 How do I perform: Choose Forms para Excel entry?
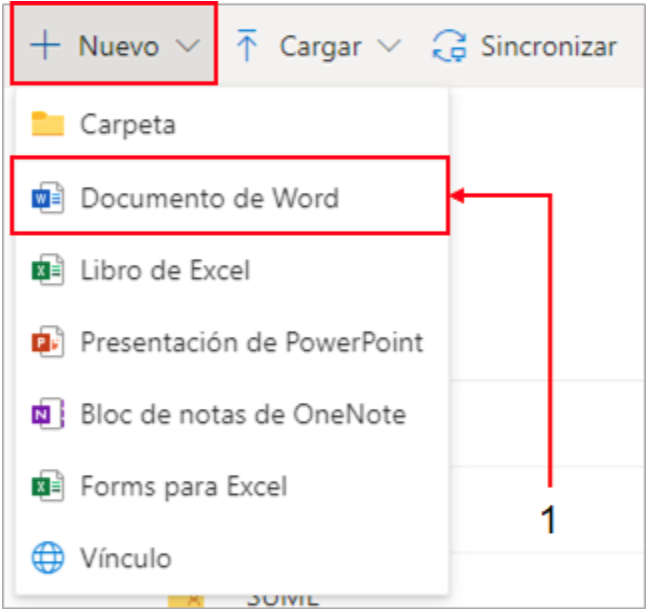(x=232, y=486)
